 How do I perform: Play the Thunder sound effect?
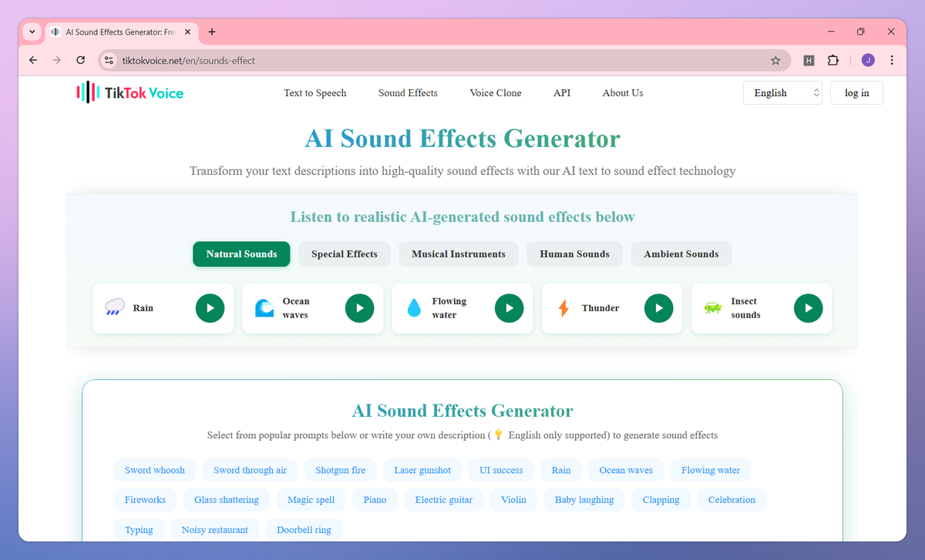[x=658, y=308]
